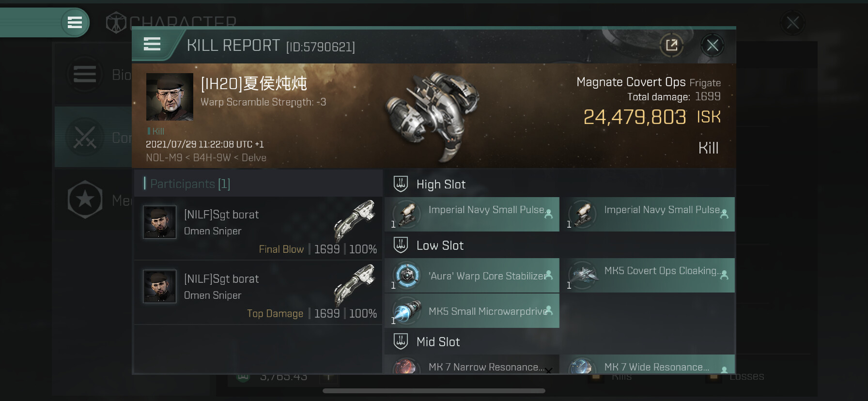Select the MK5 Small Microwarpdrive module
The height and width of the screenshot is (401, 868).
pyautogui.click(x=472, y=311)
